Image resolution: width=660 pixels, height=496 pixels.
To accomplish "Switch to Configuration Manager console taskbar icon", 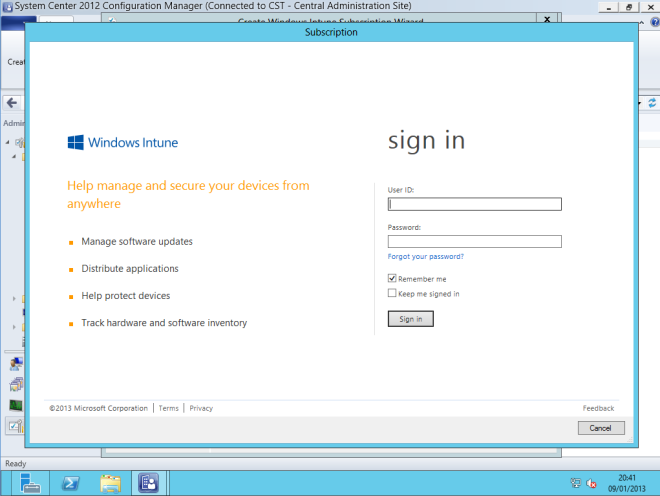I will coord(148,482).
